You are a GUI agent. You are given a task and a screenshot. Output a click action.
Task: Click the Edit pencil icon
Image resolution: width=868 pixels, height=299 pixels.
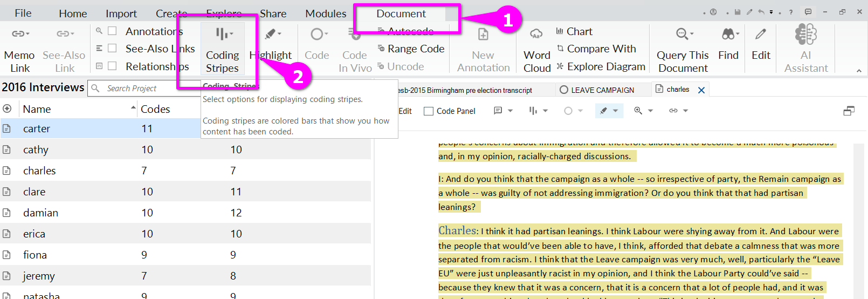[761, 35]
